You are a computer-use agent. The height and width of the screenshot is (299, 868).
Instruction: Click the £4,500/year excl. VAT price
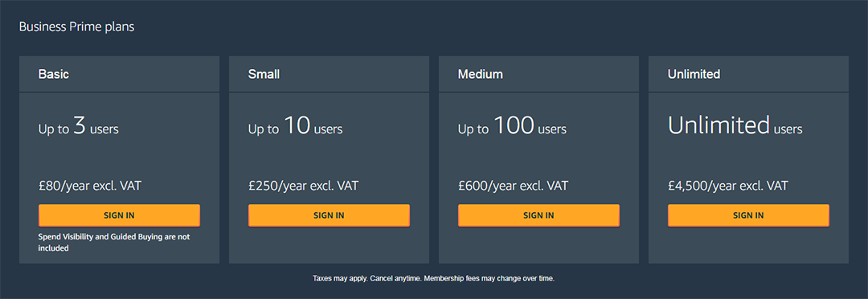coord(727,186)
